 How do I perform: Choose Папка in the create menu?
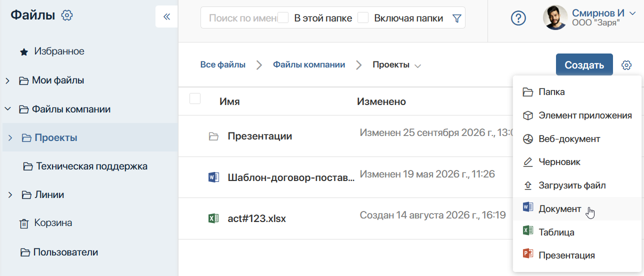[x=577, y=92]
